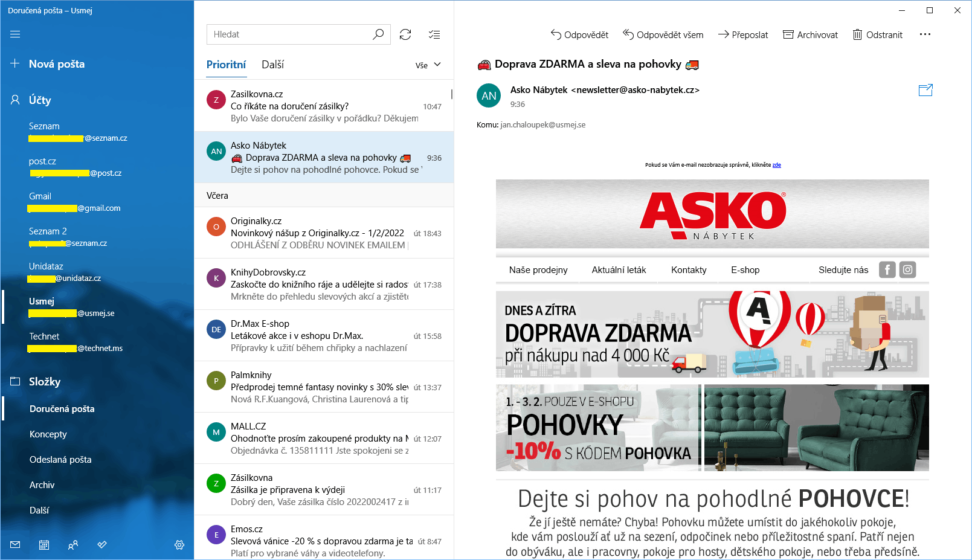Click Dr.Max E-shop DE avatar

click(216, 330)
